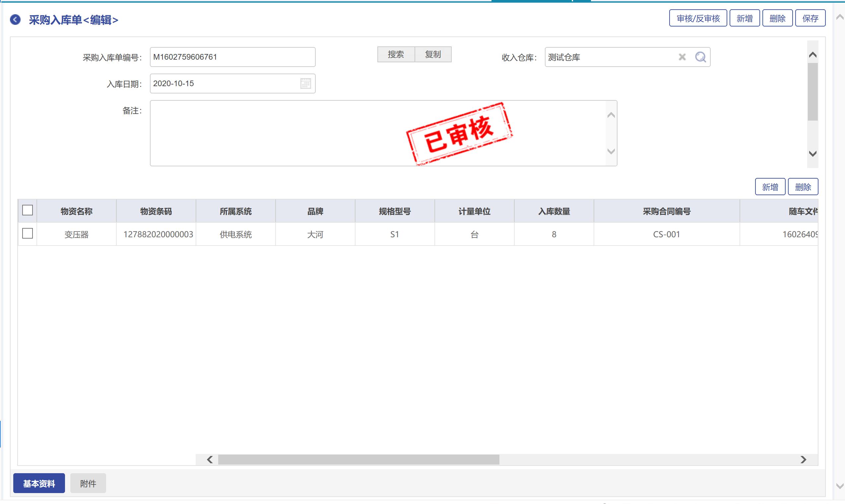Click the 复制 button
The image size is (845, 504).
click(433, 54)
